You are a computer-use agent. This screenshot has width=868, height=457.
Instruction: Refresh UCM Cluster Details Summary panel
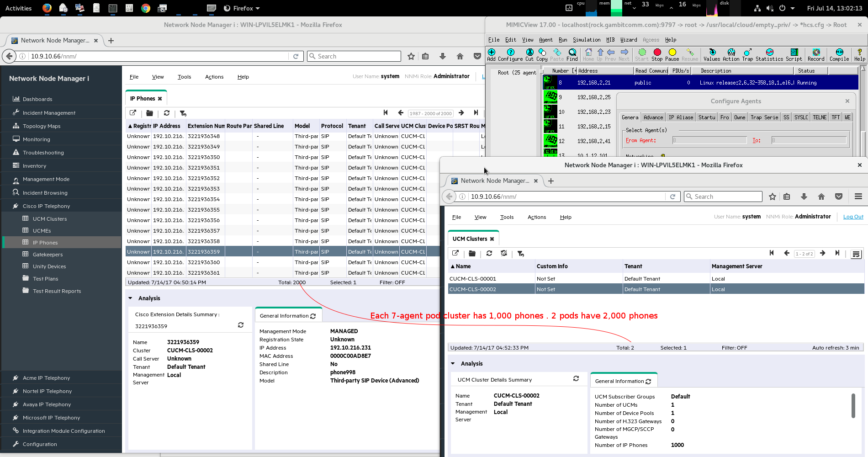(576, 378)
